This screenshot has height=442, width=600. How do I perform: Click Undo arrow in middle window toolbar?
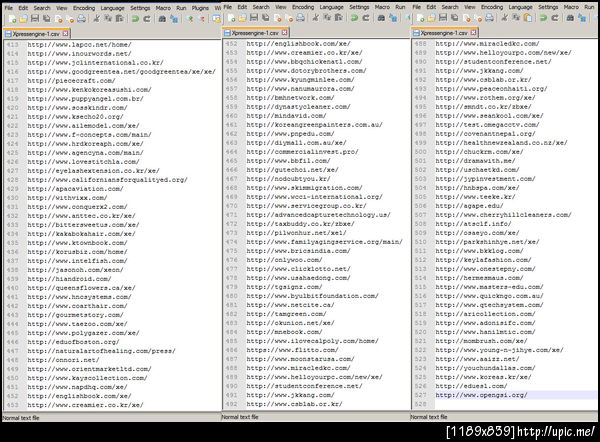[354, 18]
